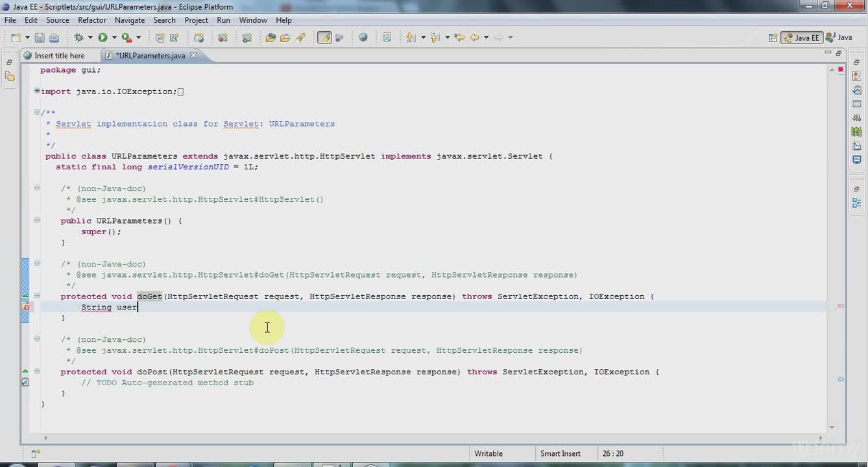This screenshot has width=868, height=467.
Task: Restore the left fast view stack
Action: click(x=10, y=62)
